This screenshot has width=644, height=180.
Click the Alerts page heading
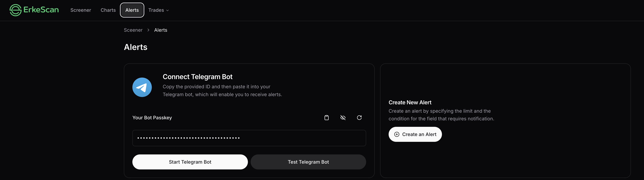pyautogui.click(x=135, y=47)
